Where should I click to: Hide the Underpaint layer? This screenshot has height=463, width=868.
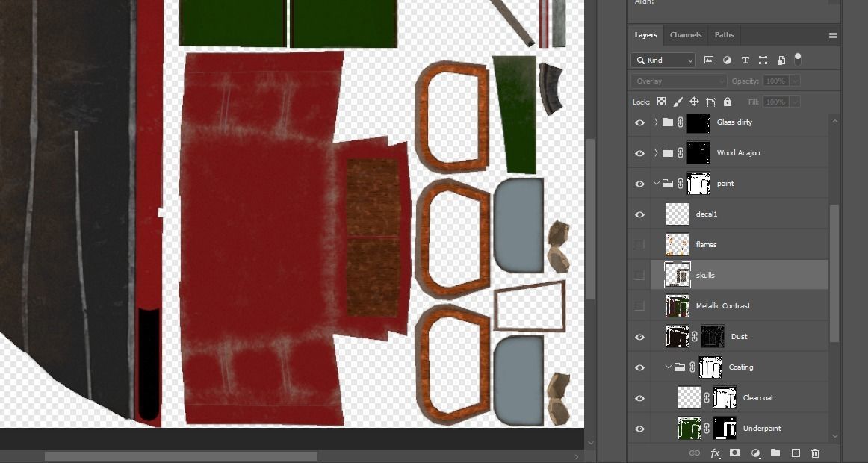coord(640,428)
